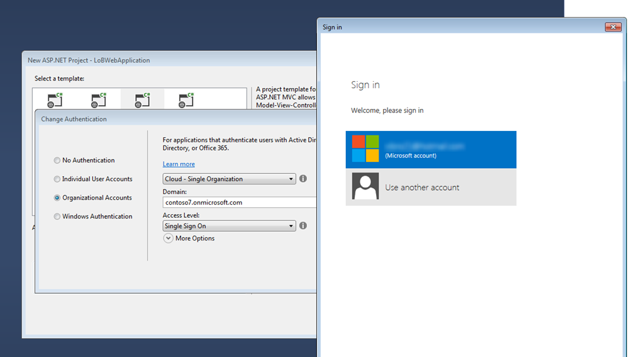644x357 pixels.
Task: Click the person avatar for another account
Action: tap(365, 186)
